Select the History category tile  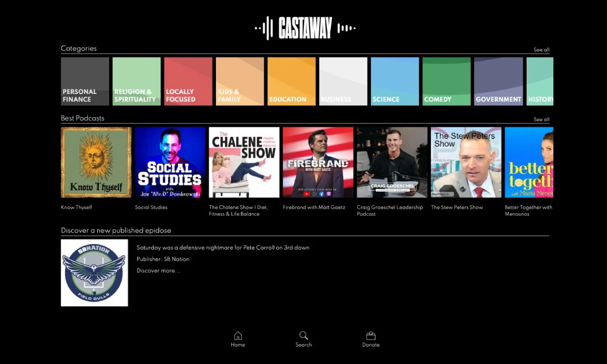[540, 81]
